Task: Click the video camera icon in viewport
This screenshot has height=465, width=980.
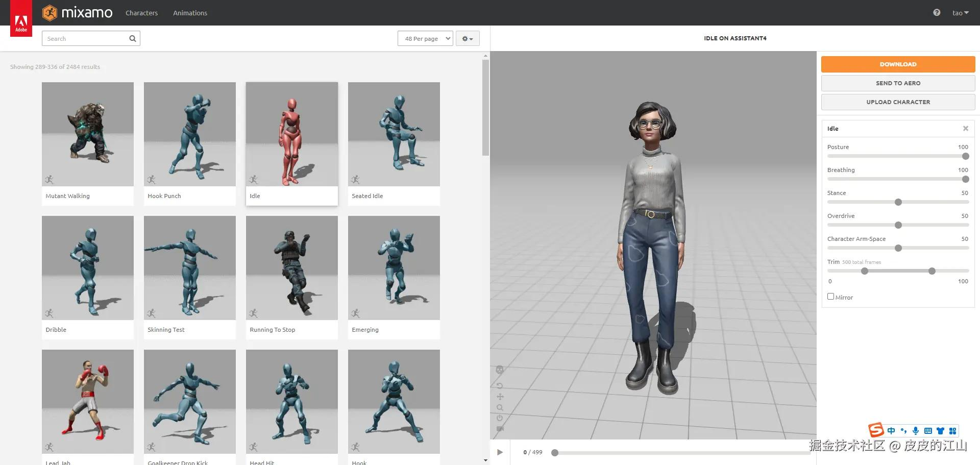Action: [x=500, y=429]
